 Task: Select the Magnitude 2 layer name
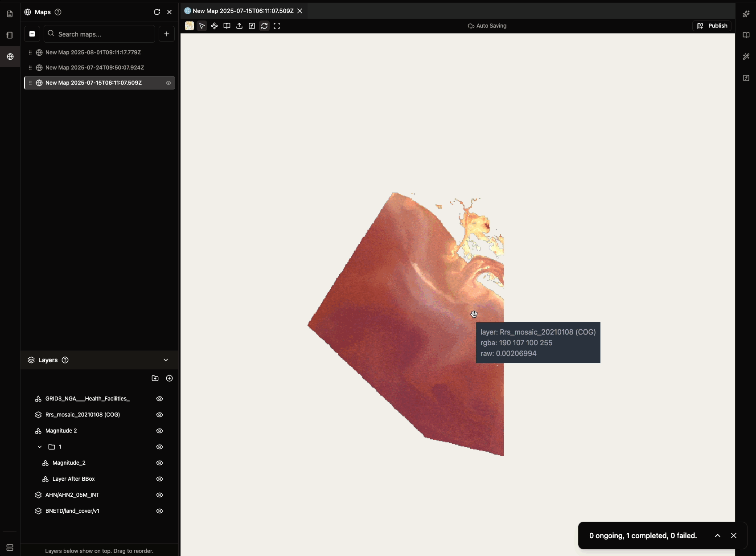click(x=61, y=431)
